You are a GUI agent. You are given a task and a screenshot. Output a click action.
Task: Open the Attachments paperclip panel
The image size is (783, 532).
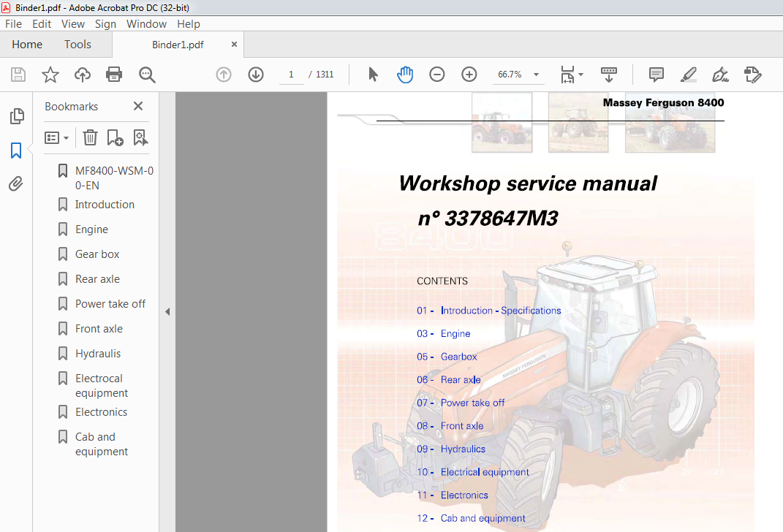pyautogui.click(x=16, y=183)
